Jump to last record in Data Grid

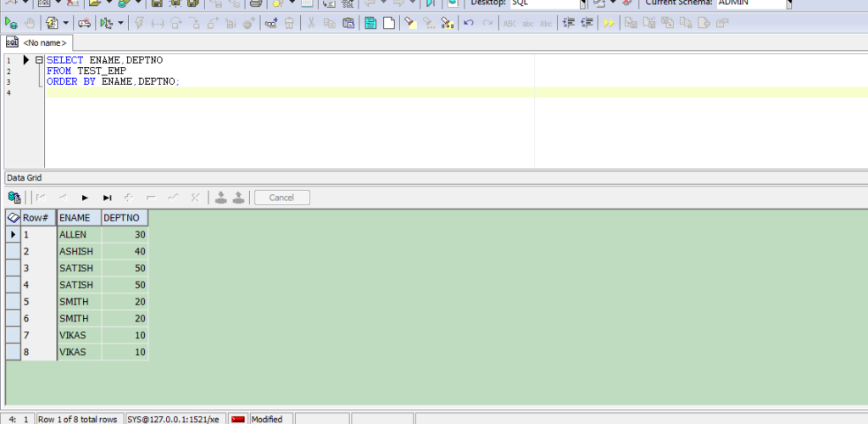(108, 198)
